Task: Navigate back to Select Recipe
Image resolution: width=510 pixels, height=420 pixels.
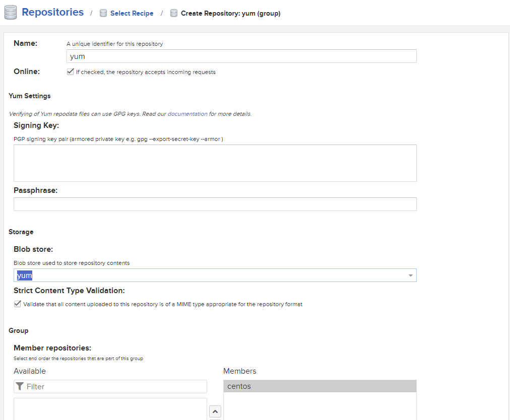Action: [x=132, y=14]
